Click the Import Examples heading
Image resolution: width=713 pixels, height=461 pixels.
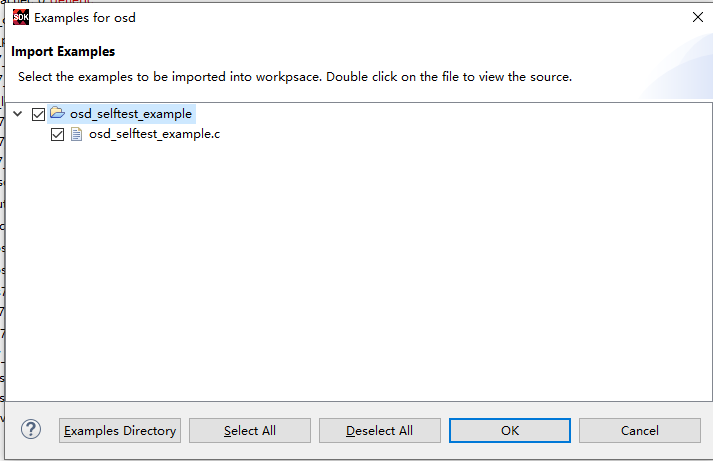63,51
